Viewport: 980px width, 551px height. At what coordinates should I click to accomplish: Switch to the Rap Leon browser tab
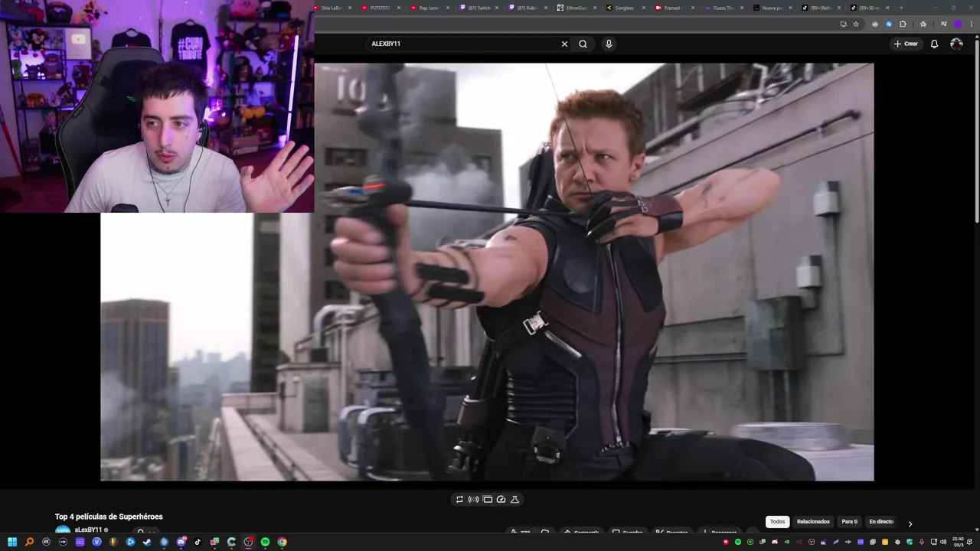pyautogui.click(x=429, y=8)
